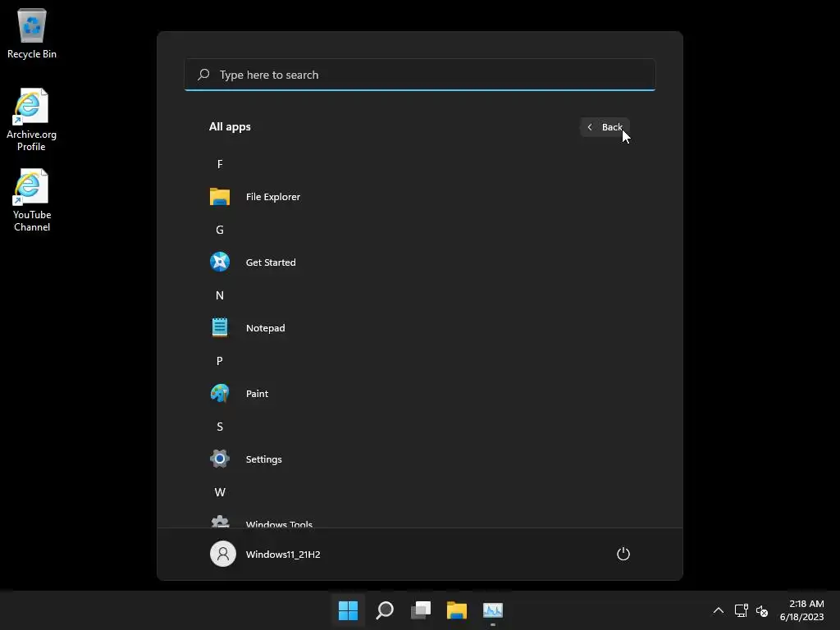This screenshot has width=840, height=630.
Task: Click the Start button on the taskbar
Action: (348, 610)
